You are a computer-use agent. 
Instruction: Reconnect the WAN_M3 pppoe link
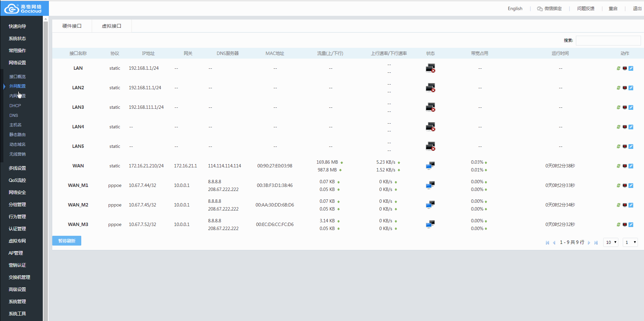(x=618, y=225)
